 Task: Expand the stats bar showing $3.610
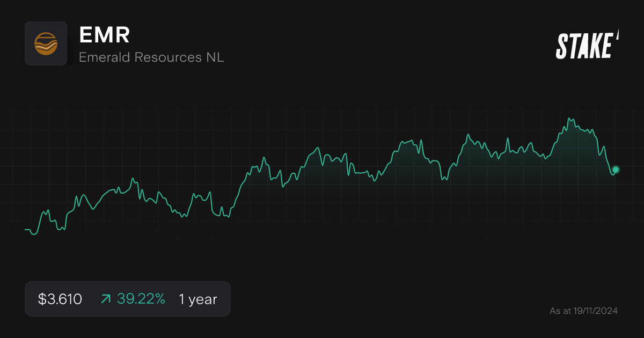click(128, 299)
